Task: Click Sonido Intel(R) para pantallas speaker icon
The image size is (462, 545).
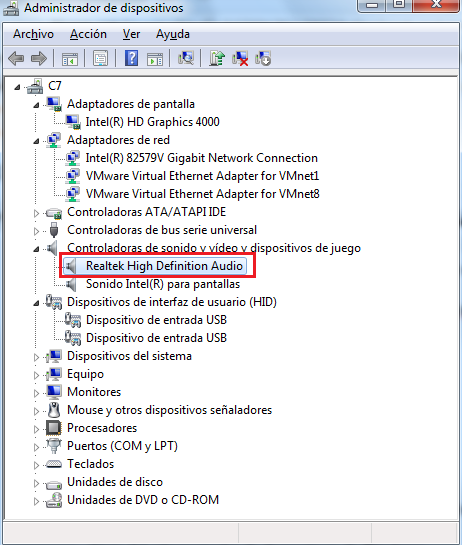Action: pos(71,284)
